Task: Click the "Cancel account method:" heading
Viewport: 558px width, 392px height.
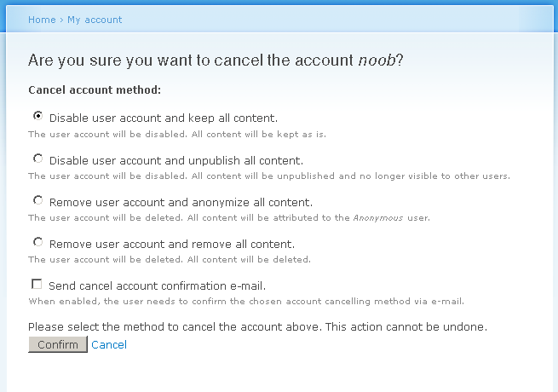Action: [95, 89]
